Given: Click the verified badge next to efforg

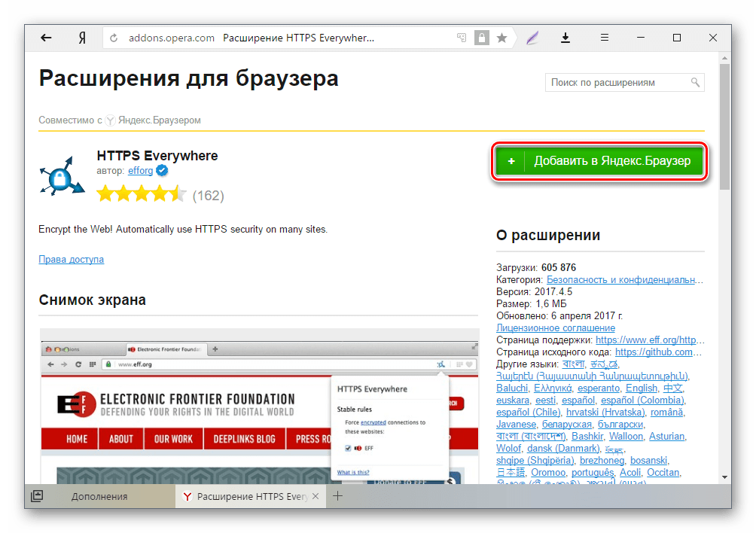Looking at the screenshot, I should click(x=162, y=171).
